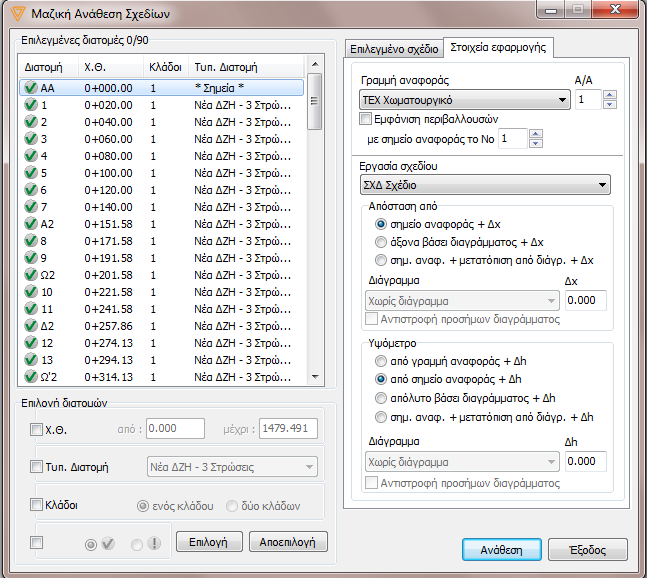Click the green check icon of row 0+100.00

pos(31,173)
